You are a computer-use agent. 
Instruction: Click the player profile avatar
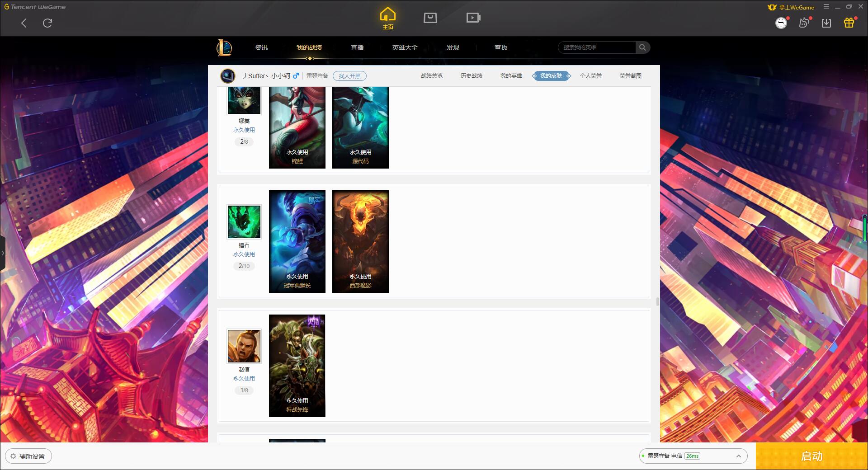tap(228, 76)
